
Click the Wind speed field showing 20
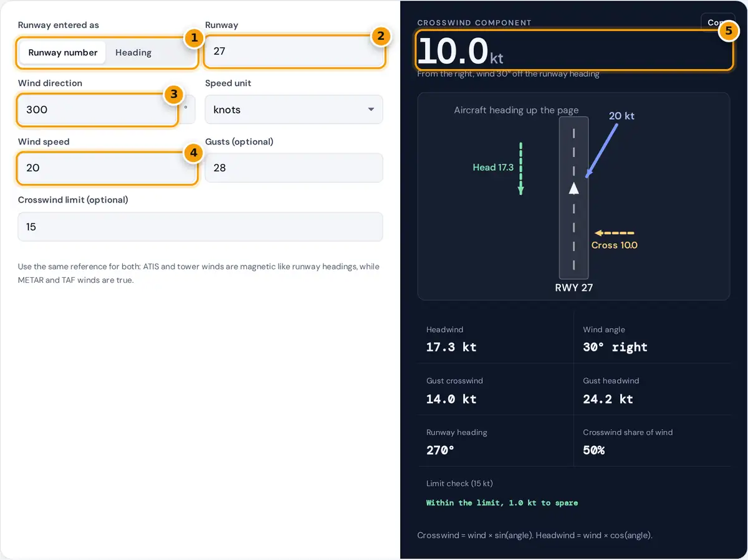pos(107,168)
